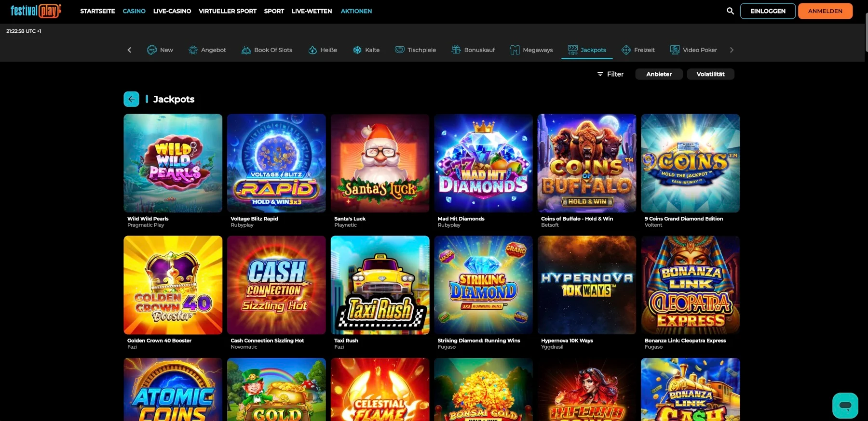Click the Yggdrasil provider text

(x=552, y=347)
